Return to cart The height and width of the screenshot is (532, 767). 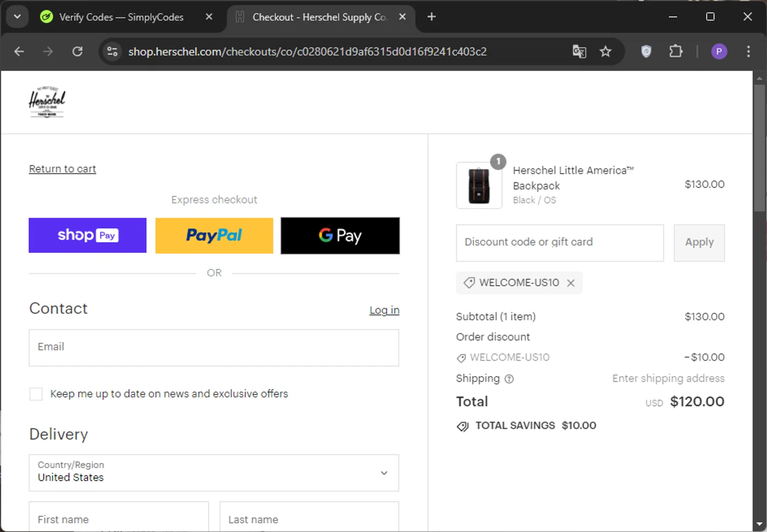point(62,169)
